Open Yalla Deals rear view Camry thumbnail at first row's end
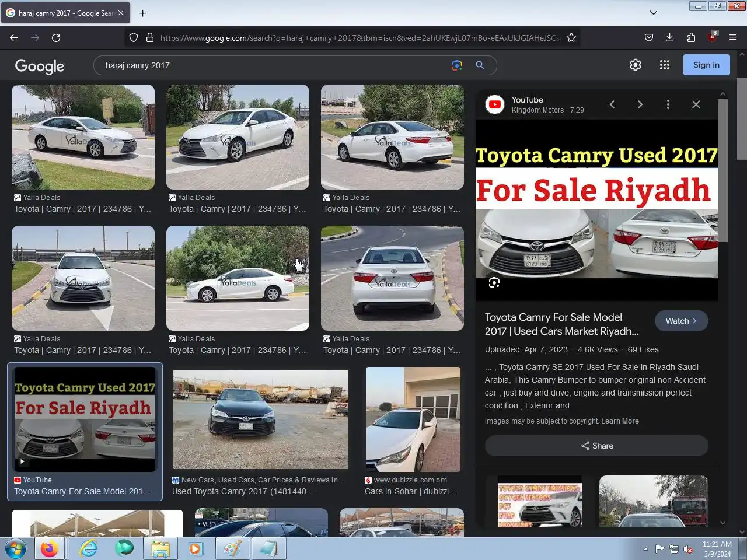 [392, 137]
